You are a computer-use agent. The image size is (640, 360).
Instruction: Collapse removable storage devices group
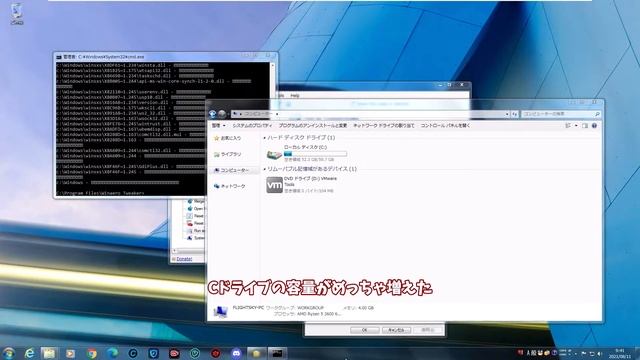coord(264,169)
